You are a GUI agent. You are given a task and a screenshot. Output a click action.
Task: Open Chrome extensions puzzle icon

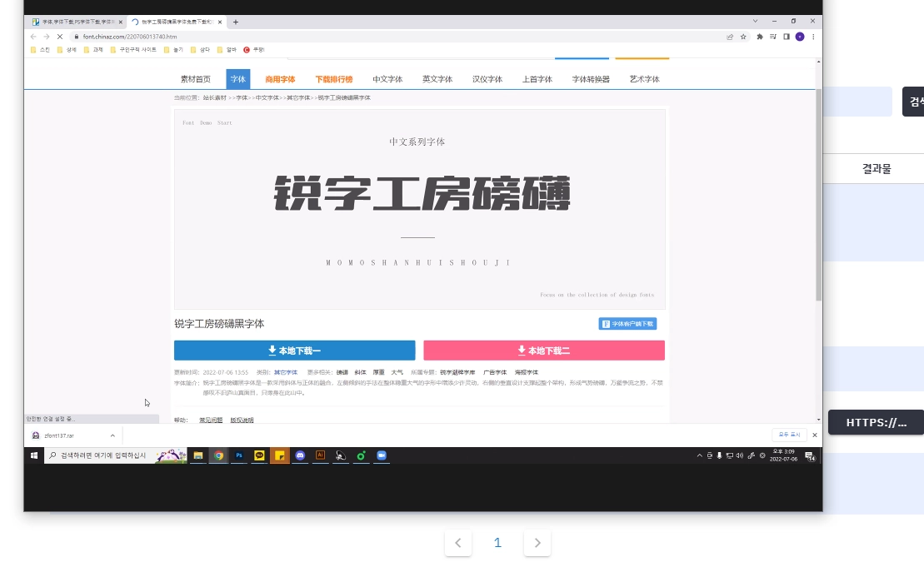pyautogui.click(x=760, y=37)
